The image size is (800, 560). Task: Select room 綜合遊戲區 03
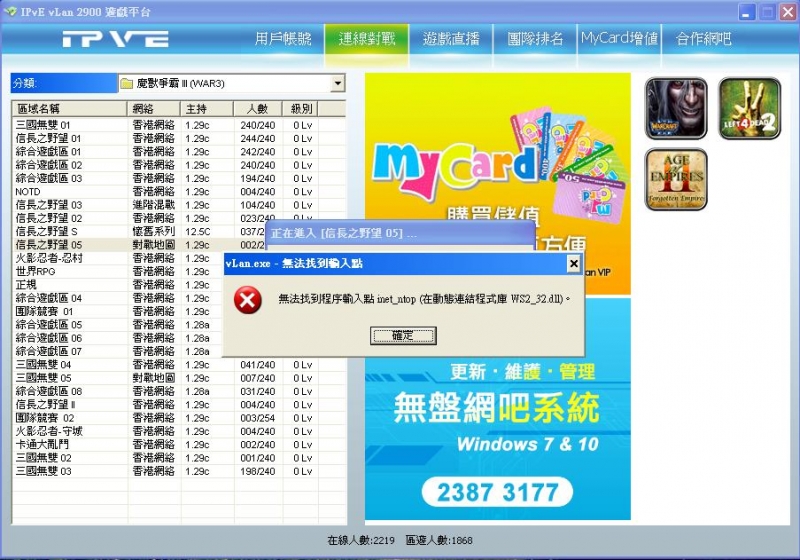tap(179, 178)
